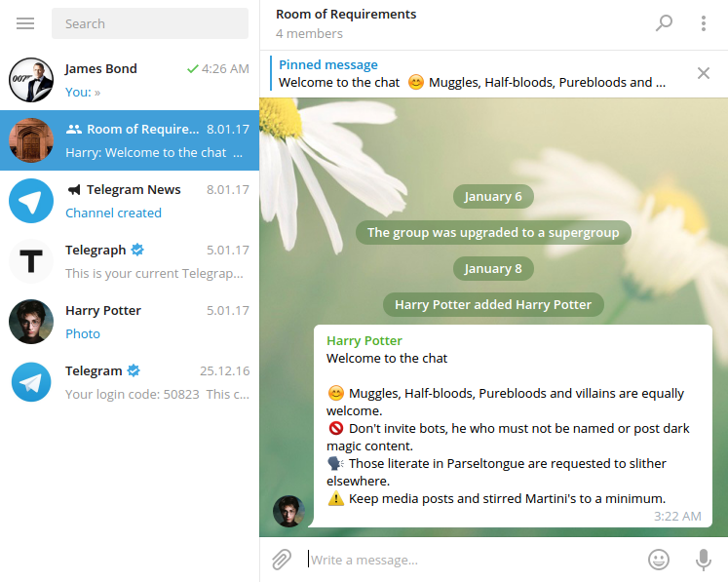Click the login code preview text

pos(157,395)
